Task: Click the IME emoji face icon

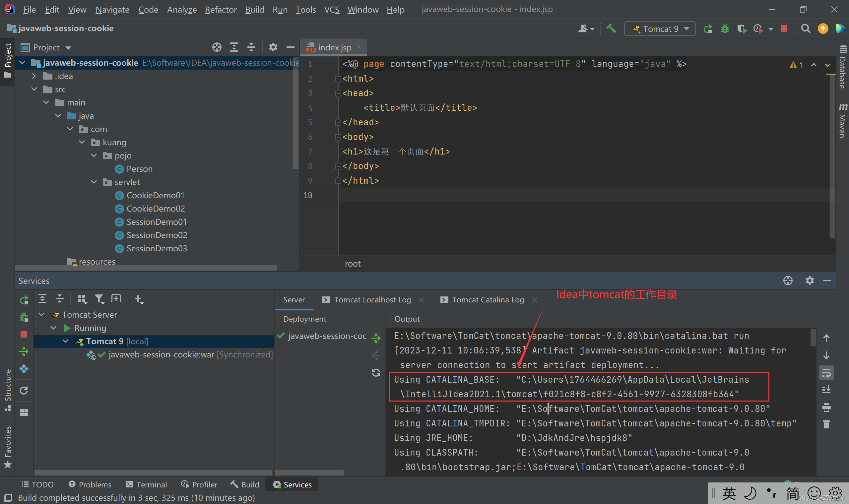Action: pyautogui.click(x=815, y=493)
